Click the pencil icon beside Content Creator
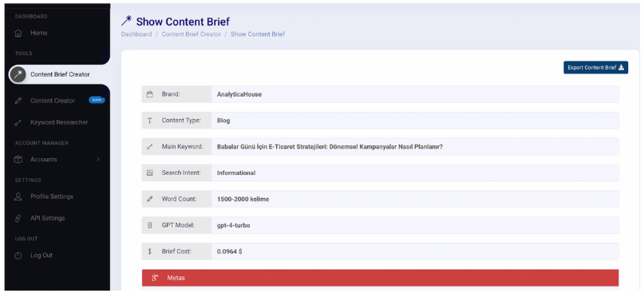Image resolution: width=644 pixels, height=297 pixels. [18, 101]
